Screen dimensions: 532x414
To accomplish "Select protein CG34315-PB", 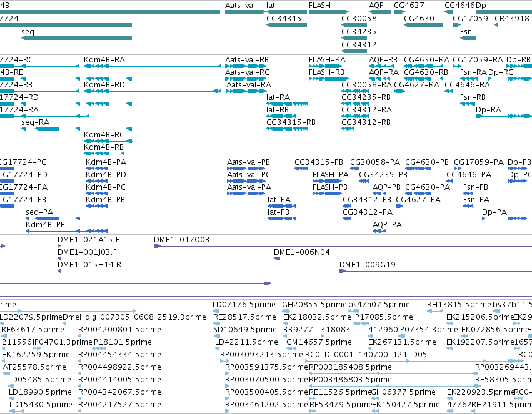I will coord(301,169).
